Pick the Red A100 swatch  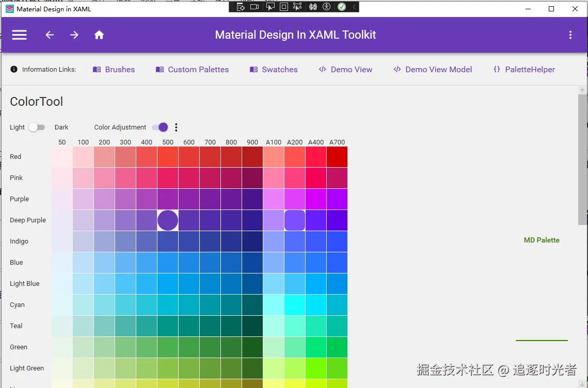[274, 157]
